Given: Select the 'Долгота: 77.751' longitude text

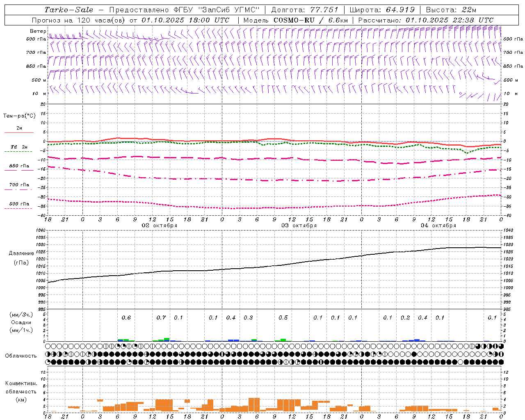Looking at the screenshot, I should 305,10.
